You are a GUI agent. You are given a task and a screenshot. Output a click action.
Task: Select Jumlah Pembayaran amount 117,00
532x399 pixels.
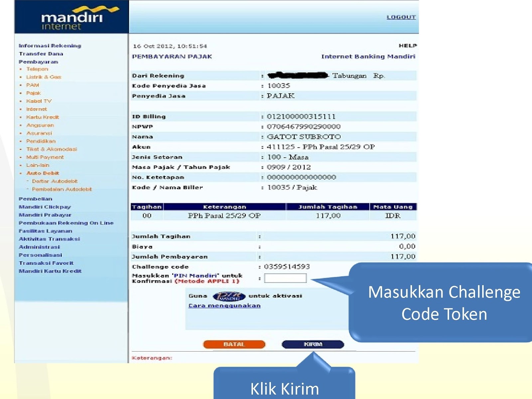403,257
